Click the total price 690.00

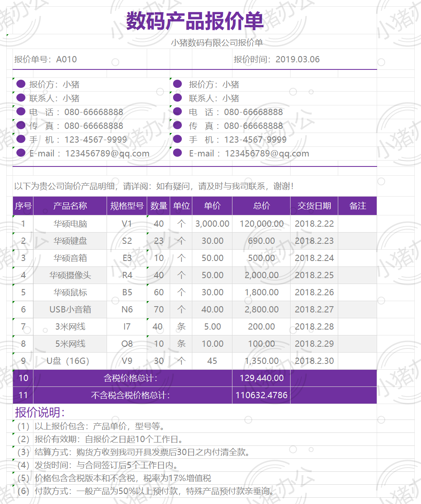click(262, 241)
